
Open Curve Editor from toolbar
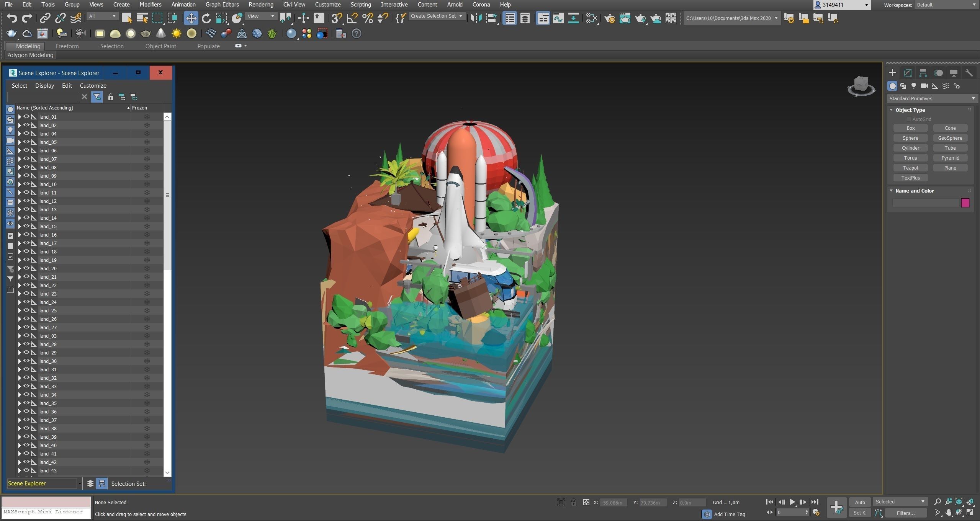(558, 18)
